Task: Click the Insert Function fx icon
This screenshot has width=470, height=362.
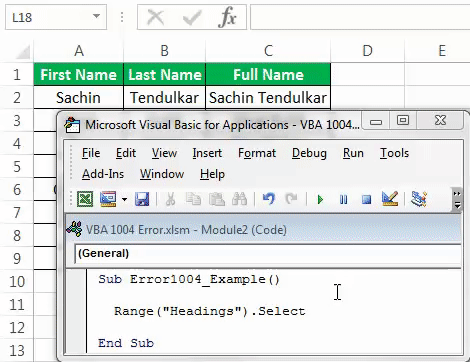Action: pyautogui.click(x=228, y=17)
